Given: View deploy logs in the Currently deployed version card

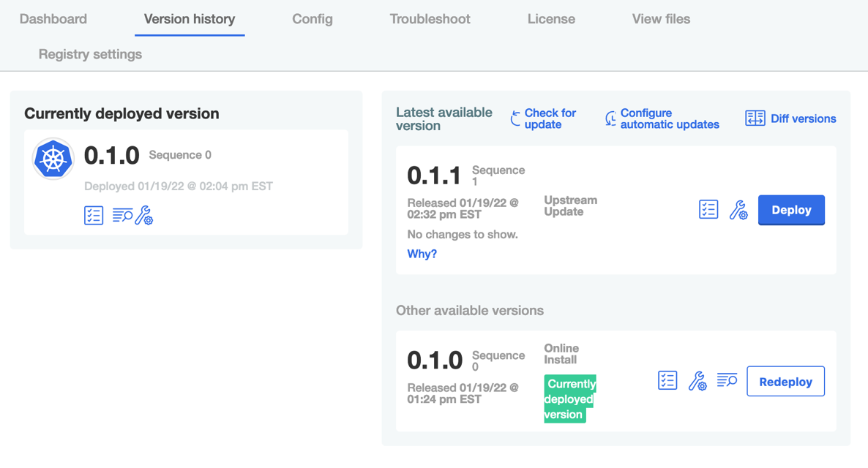Looking at the screenshot, I should 121,216.
